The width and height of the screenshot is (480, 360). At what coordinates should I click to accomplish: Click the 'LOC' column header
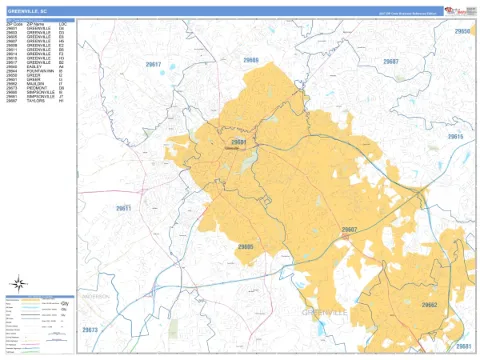tap(62, 24)
